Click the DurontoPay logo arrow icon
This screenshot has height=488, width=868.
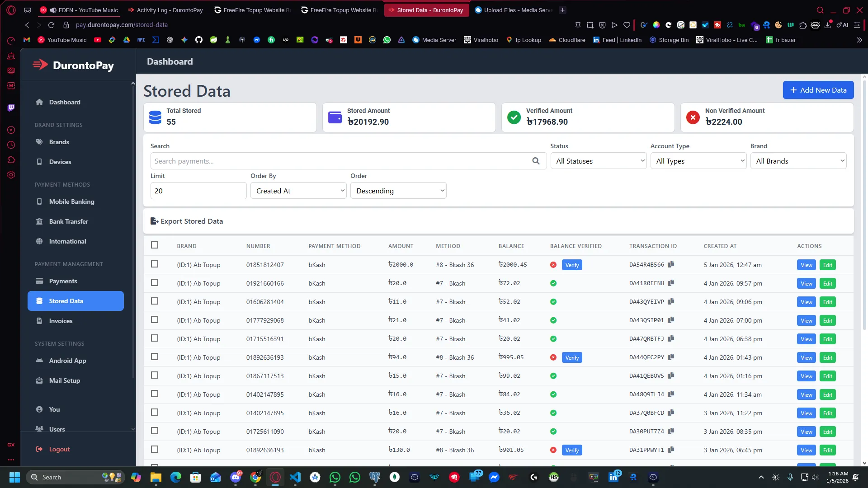click(40, 65)
